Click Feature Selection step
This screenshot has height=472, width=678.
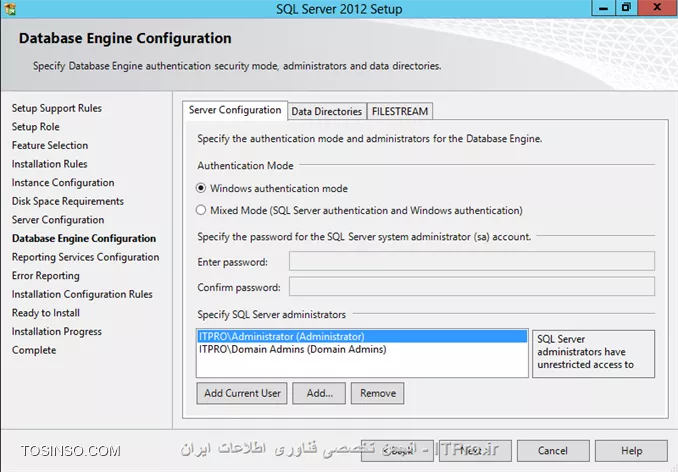50,145
